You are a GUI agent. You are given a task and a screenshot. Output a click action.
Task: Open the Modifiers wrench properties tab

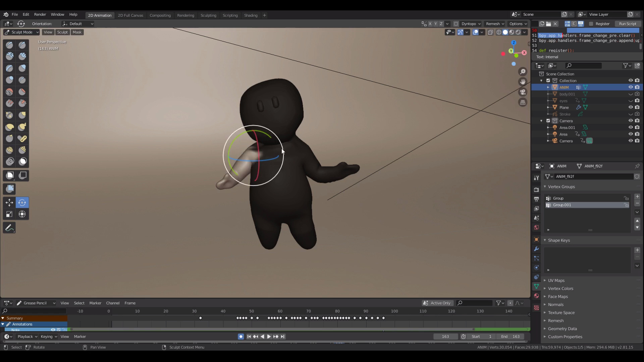pyautogui.click(x=536, y=249)
